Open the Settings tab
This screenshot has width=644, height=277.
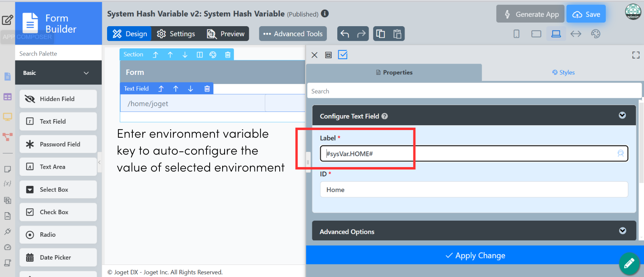176,34
